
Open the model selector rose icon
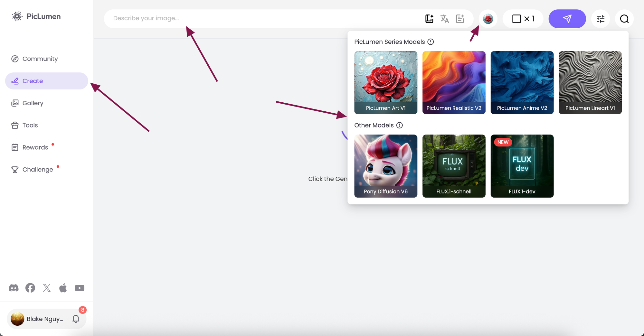(488, 19)
